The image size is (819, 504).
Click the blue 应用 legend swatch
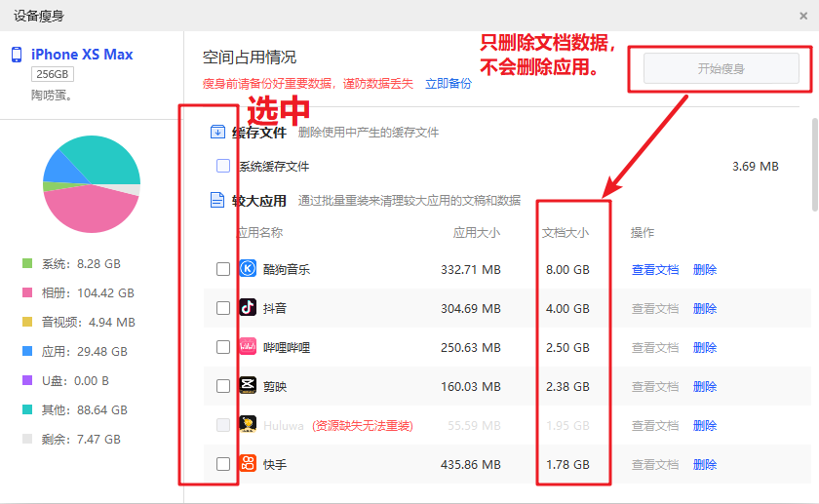[x=27, y=351]
